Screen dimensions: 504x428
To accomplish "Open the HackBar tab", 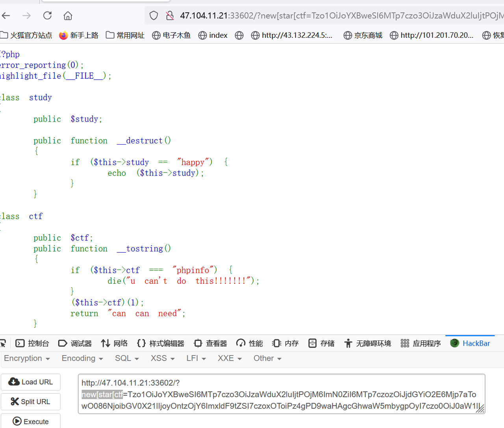I will (470, 343).
